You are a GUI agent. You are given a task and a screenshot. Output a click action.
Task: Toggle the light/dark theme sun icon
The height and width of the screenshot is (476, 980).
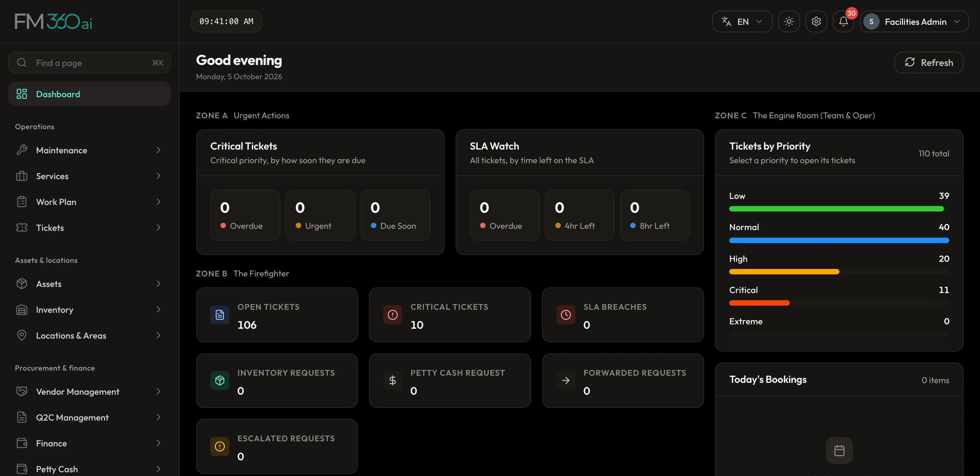click(x=789, y=22)
